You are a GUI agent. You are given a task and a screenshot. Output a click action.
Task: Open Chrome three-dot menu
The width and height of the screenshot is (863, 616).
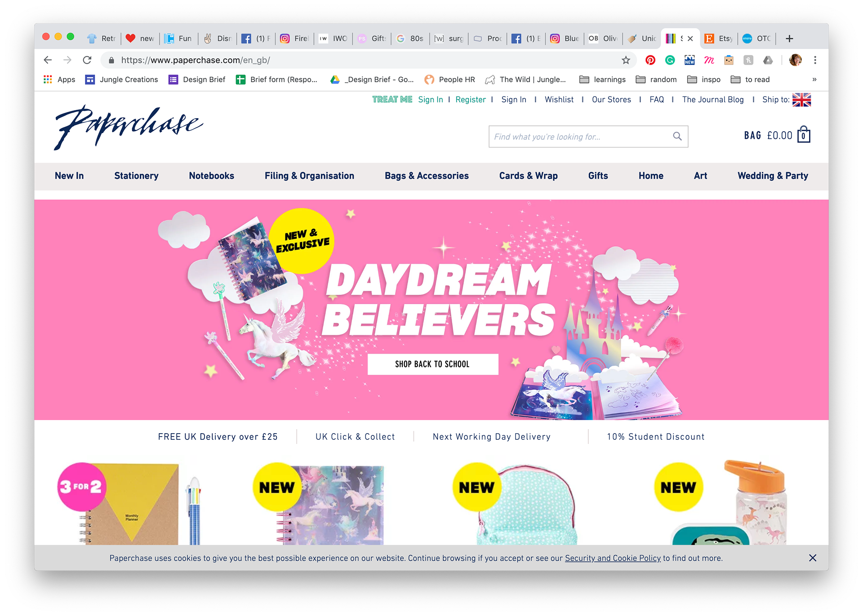[815, 60]
